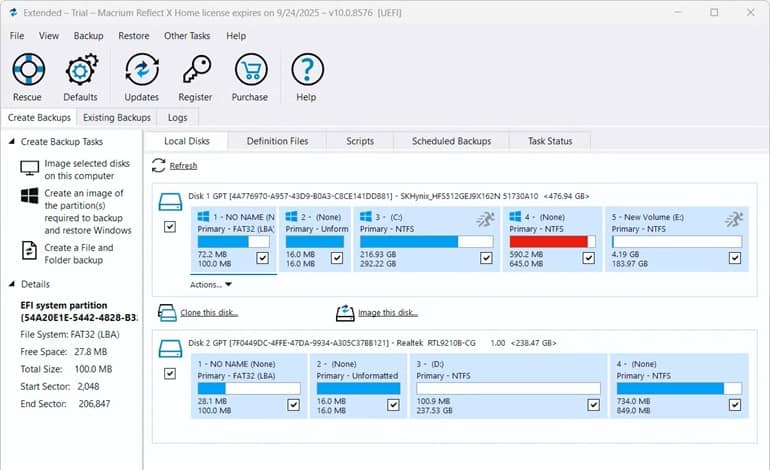Click the Macrium Reflect title bar logo
The image size is (770, 470).
tap(13, 12)
